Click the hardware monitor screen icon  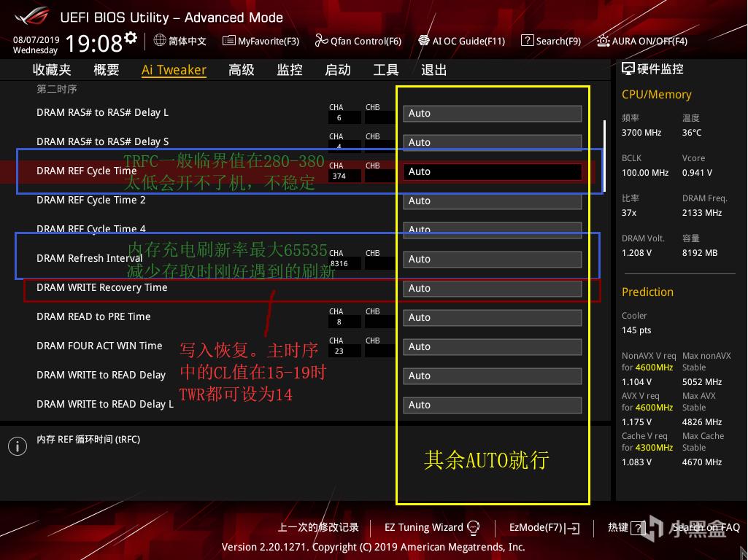click(628, 69)
